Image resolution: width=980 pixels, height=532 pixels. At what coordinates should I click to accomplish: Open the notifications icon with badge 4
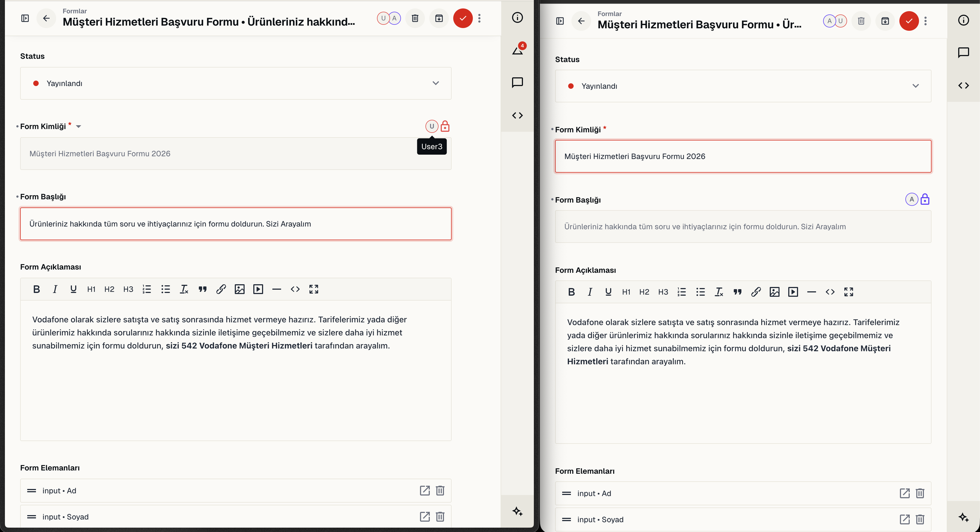(518, 50)
